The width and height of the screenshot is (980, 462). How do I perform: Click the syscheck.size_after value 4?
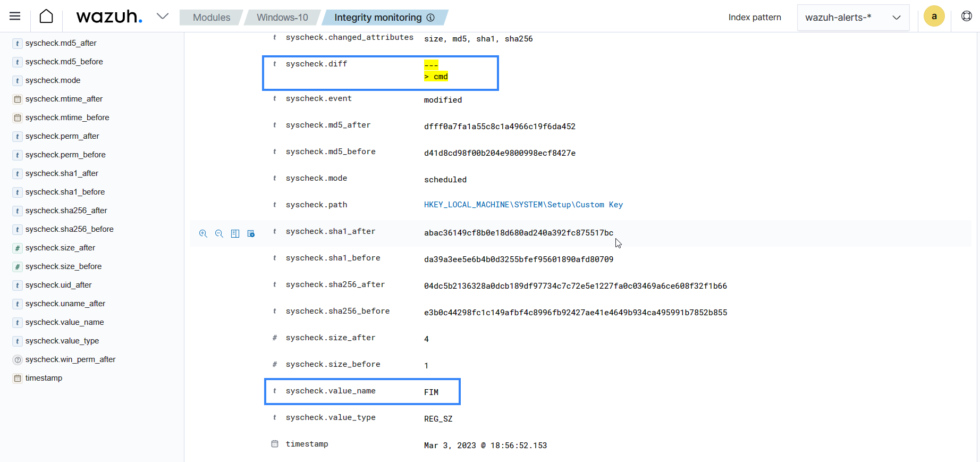tap(426, 339)
